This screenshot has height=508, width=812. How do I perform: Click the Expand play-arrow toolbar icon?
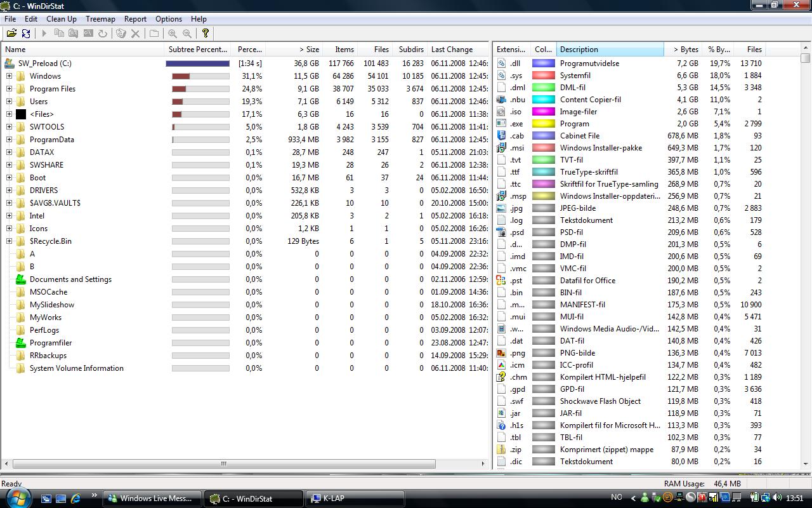click(44, 34)
